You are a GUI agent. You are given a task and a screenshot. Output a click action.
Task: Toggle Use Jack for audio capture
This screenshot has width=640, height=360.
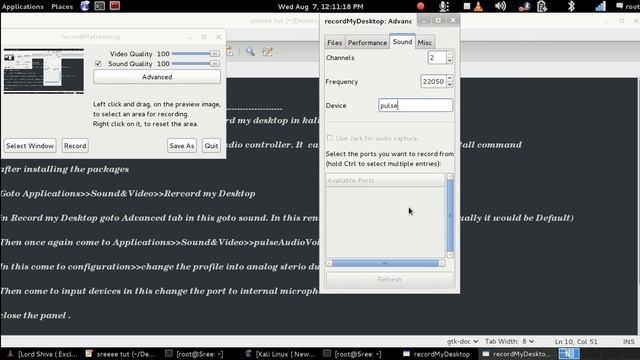click(x=330, y=138)
